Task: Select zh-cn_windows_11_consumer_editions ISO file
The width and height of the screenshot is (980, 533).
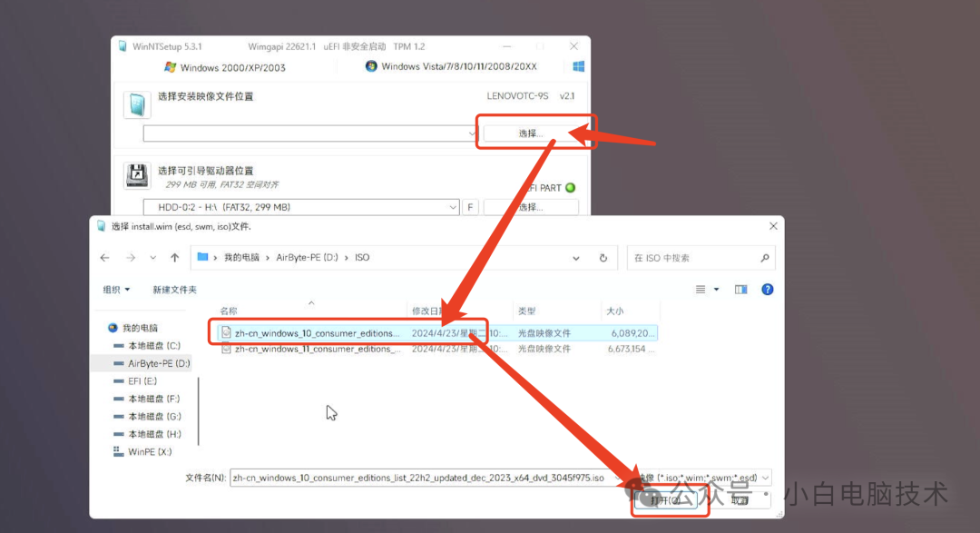Action: point(437,349)
